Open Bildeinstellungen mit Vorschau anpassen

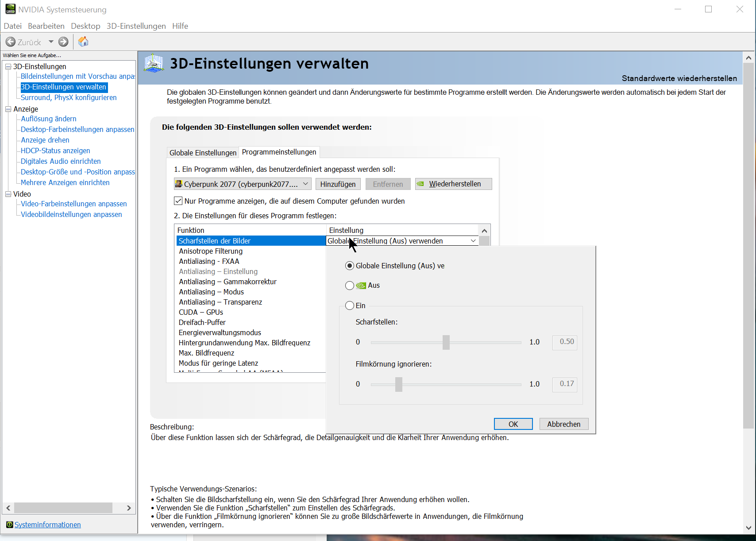tap(78, 76)
